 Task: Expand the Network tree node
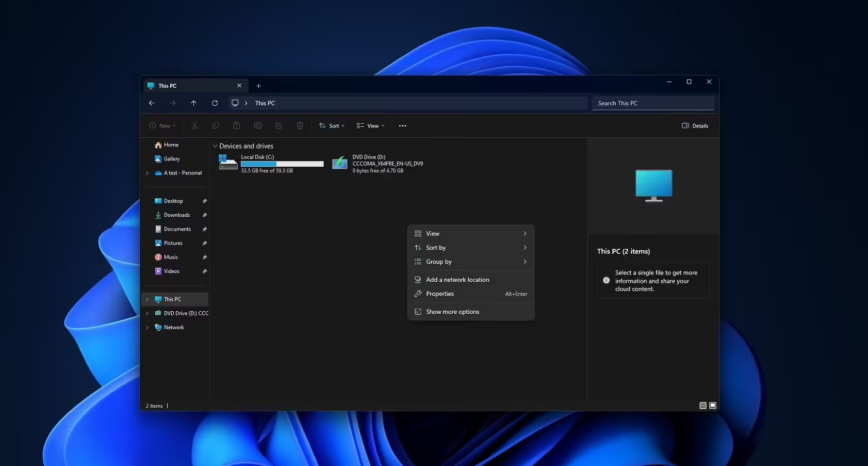click(x=148, y=328)
